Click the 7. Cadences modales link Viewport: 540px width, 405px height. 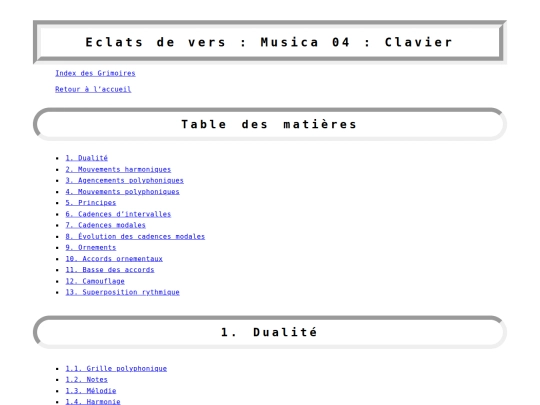[x=105, y=225]
